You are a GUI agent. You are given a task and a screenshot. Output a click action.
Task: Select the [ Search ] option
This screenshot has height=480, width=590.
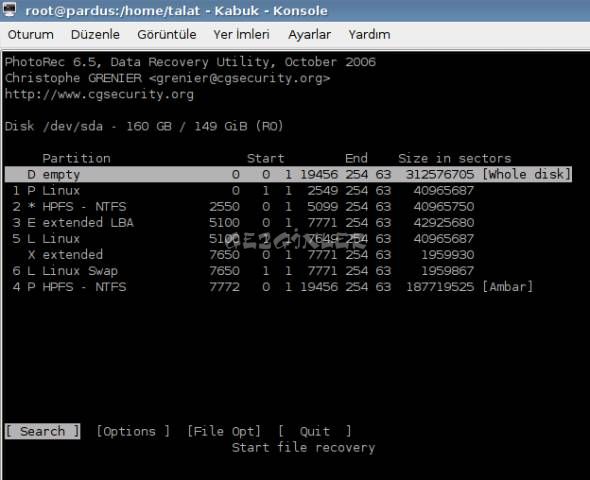(x=43, y=431)
